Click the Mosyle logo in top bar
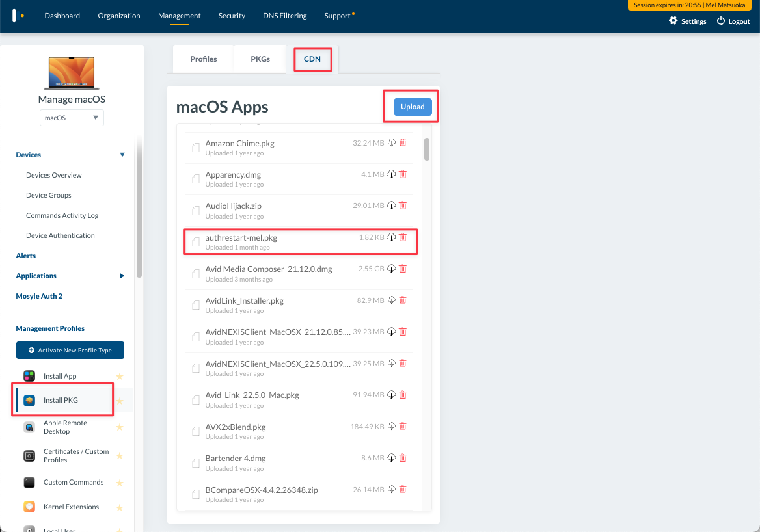The width and height of the screenshot is (760, 532). pos(18,16)
